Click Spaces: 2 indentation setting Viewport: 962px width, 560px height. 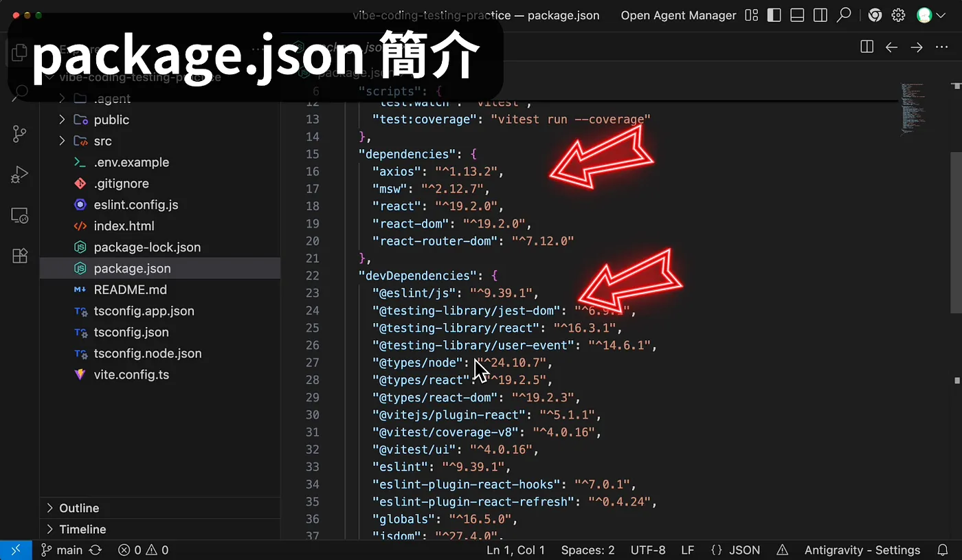[x=588, y=550]
